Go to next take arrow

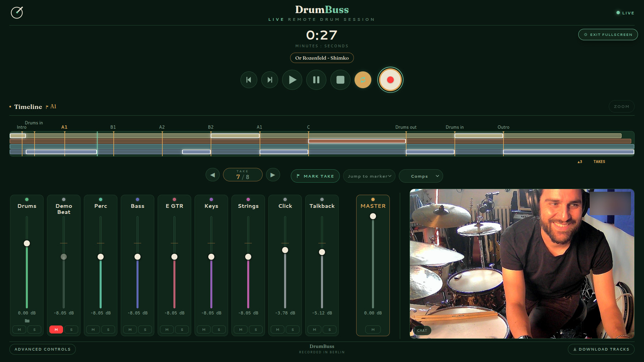(273, 175)
